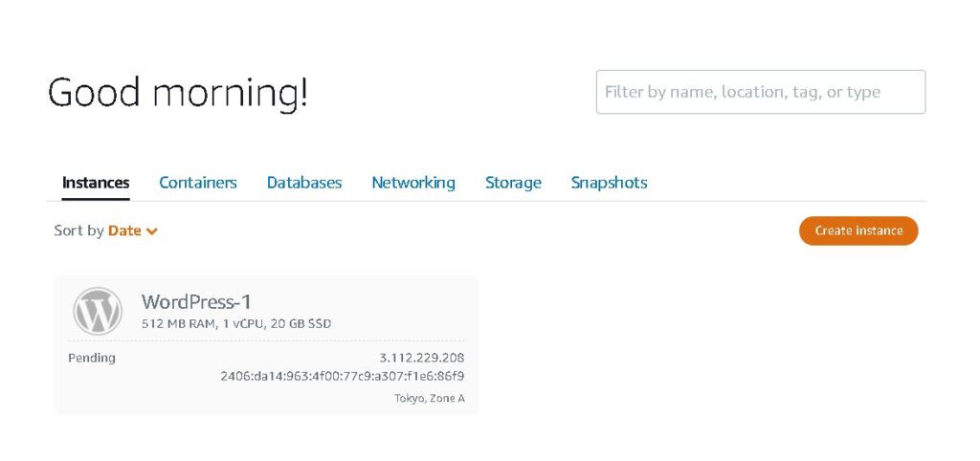Expand the sort chevron arrow beside Date
This screenshot has height=461, width=980.
coord(152,231)
